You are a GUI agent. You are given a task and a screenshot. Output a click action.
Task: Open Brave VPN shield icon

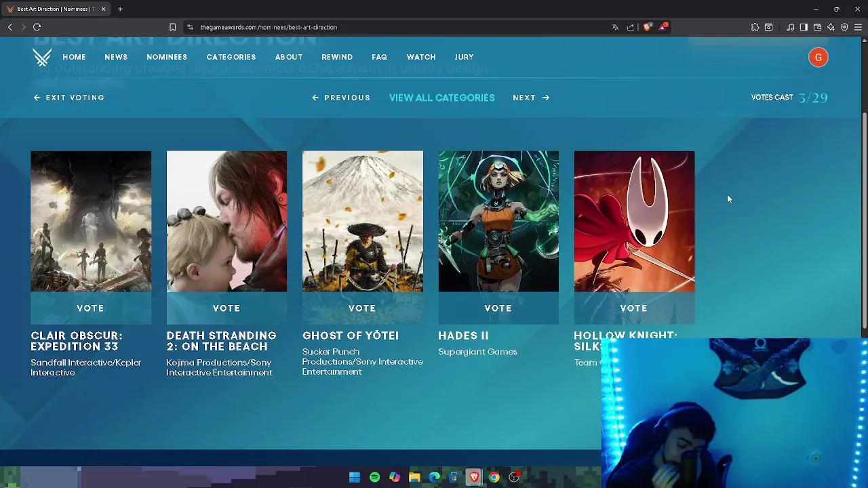pos(844,27)
